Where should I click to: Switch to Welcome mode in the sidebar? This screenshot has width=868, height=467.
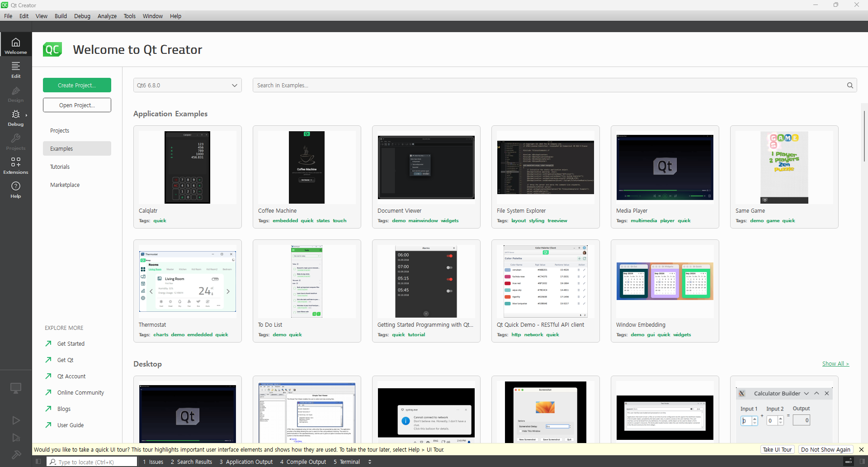pyautogui.click(x=16, y=44)
